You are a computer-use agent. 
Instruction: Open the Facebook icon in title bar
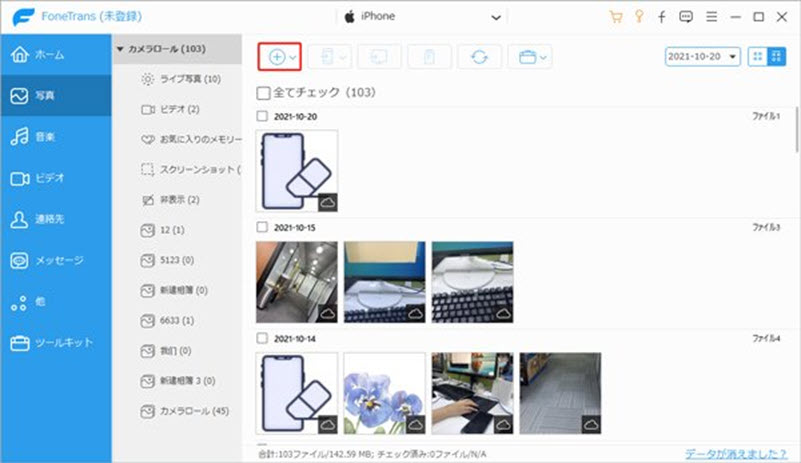(662, 17)
